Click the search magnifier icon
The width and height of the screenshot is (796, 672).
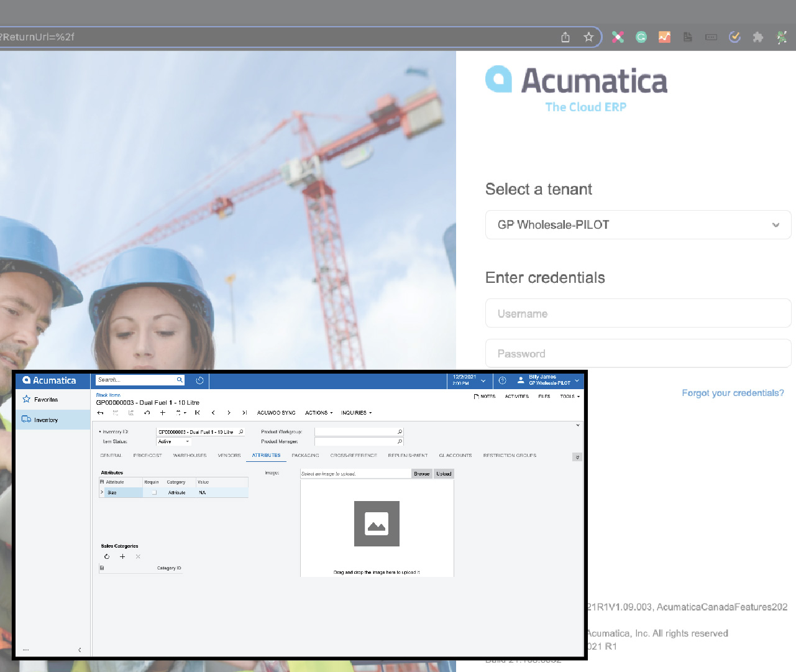(180, 380)
